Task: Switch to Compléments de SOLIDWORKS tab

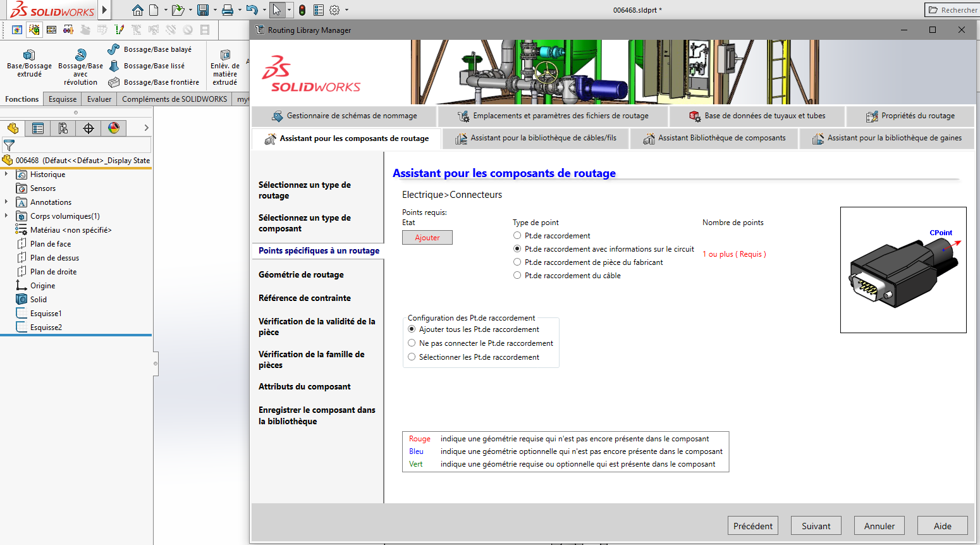Action: pos(175,99)
